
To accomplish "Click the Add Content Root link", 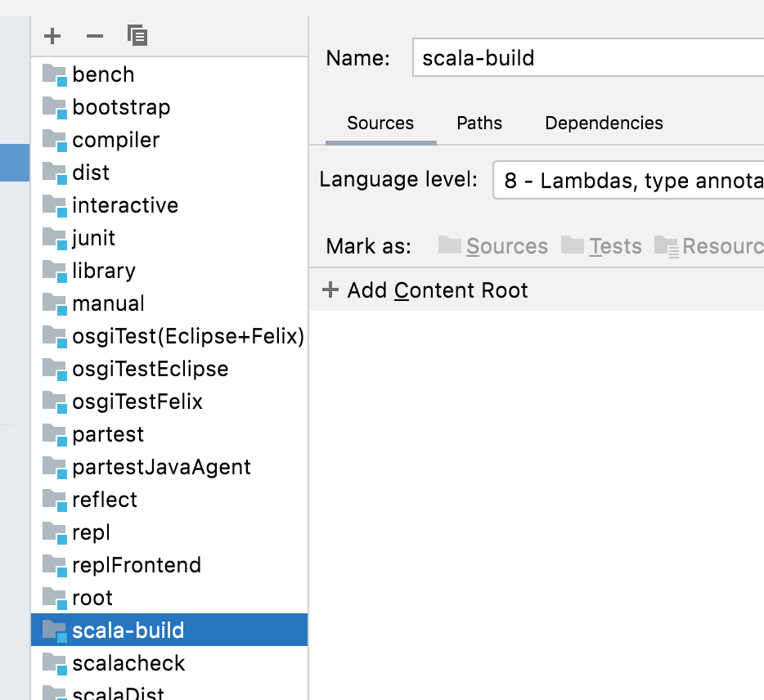I will (x=437, y=290).
